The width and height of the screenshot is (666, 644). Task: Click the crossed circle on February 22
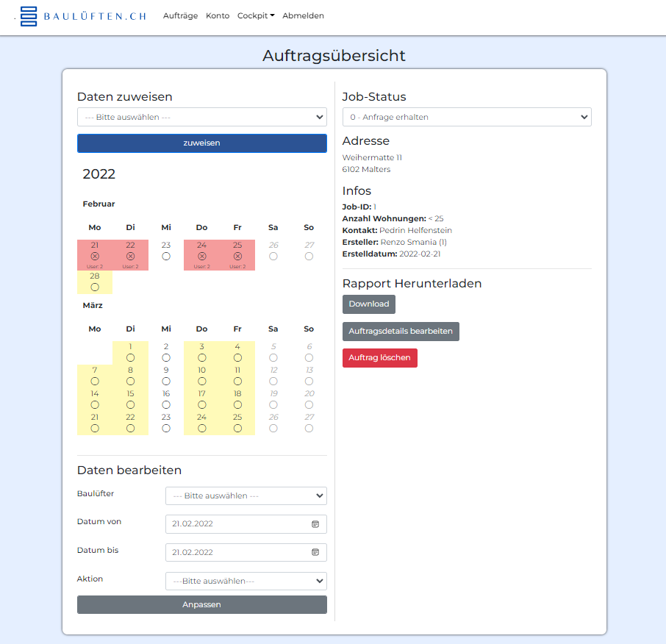click(x=130, y=257)
